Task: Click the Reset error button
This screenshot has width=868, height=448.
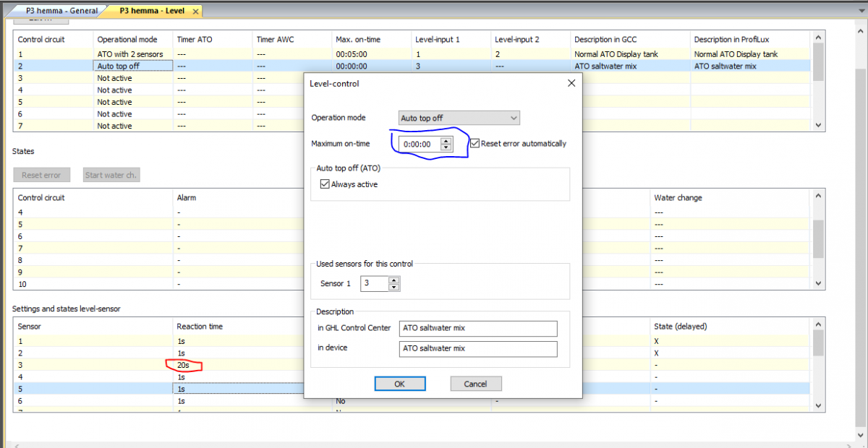Action: click(41, 175)
